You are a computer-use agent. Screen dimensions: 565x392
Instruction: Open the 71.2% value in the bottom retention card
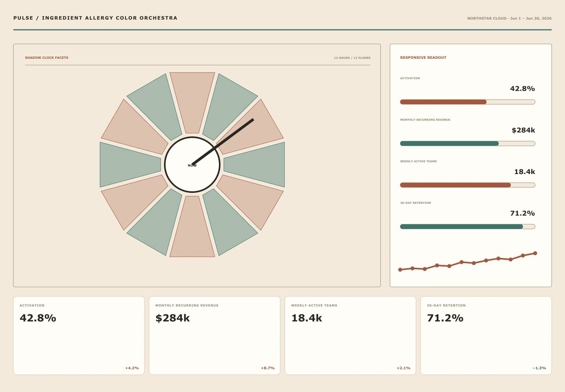tap(445, 318)
